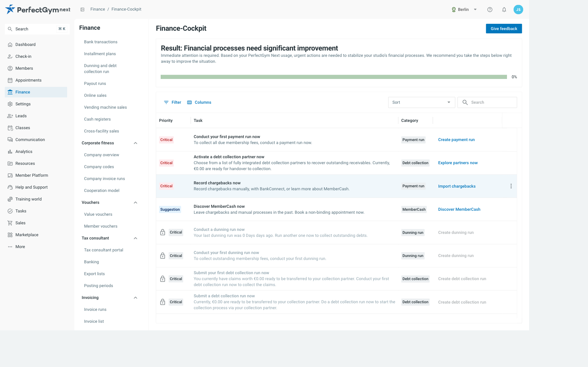Open the help question mark icon
The image size is (588, 367).
click(490, 10)
